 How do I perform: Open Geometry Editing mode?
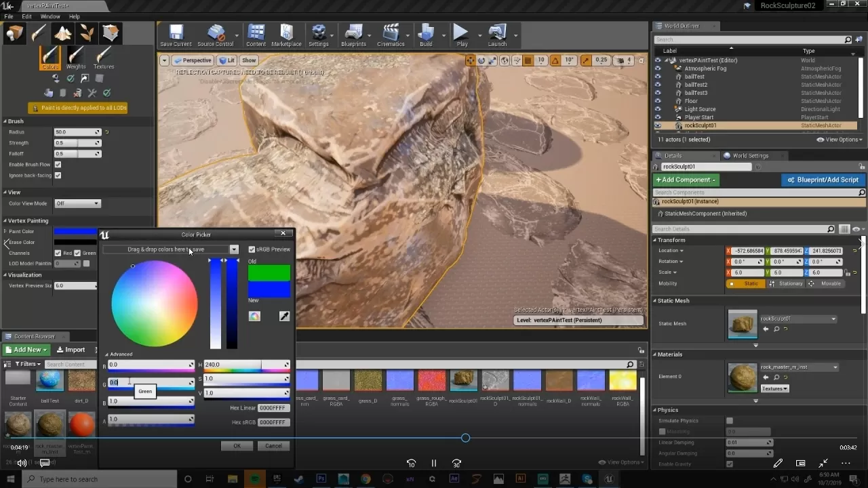coord(110,32)
